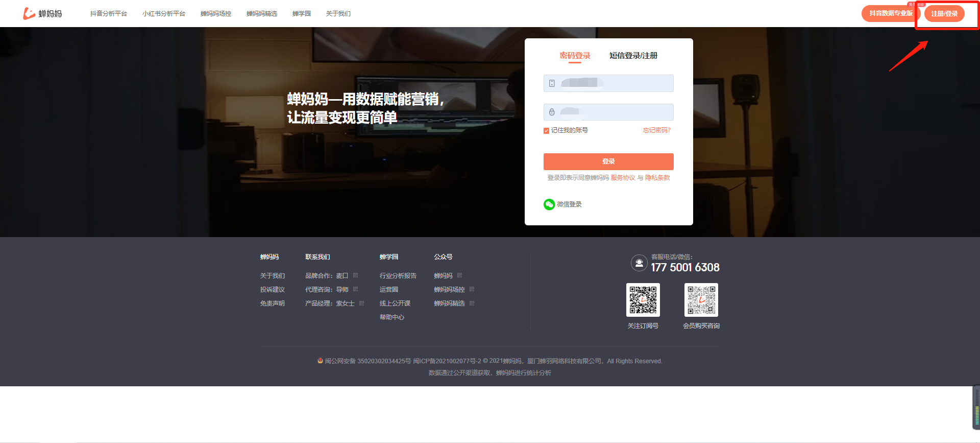Click footer 蝉妈妈场控 under 公众号
980x443 pixels.
[449, 290]
